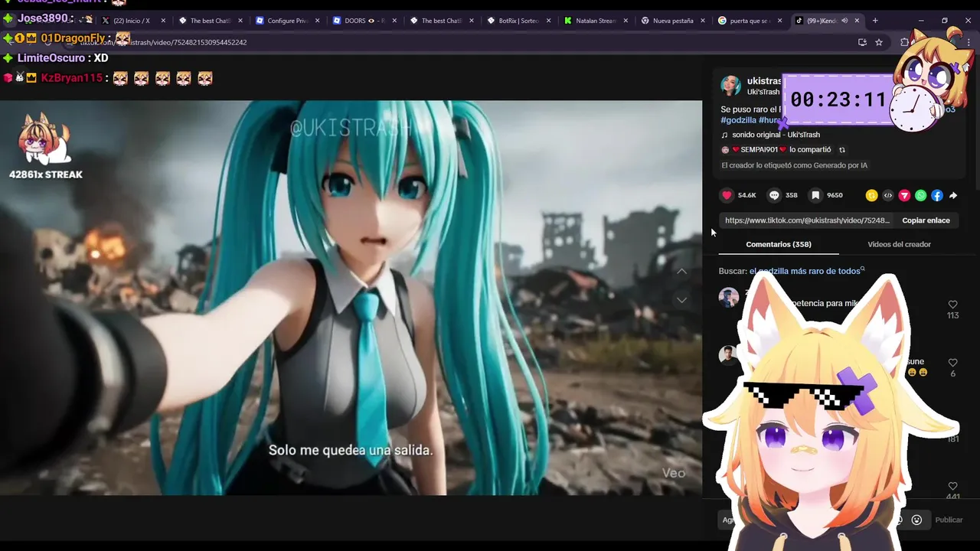Select the 'Videos del creador' tab
980x551 pixels.
899,244
